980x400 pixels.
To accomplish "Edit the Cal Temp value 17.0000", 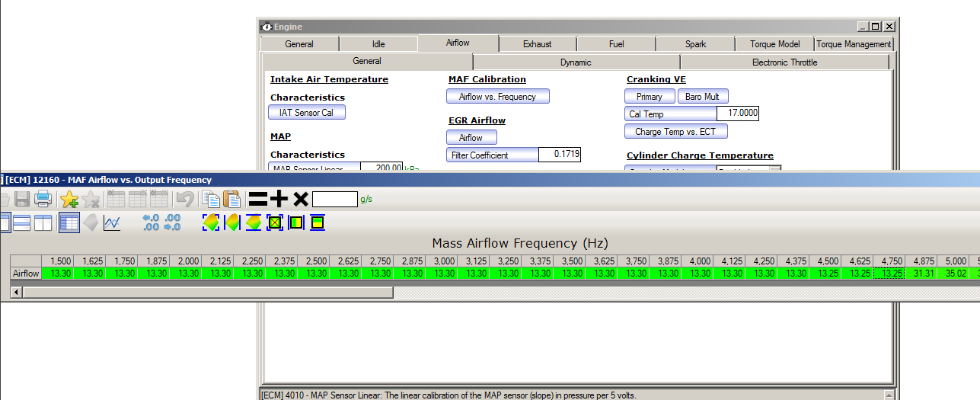I will point(738,114).
